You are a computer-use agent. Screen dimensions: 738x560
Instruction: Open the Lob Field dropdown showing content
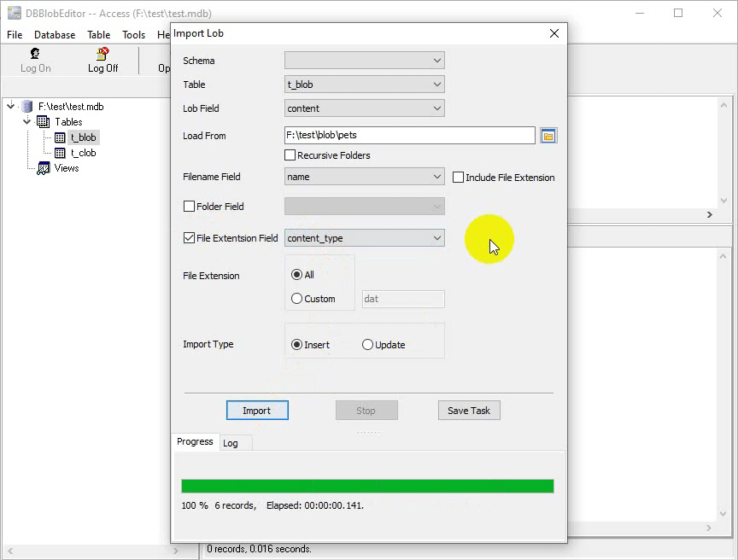(364, 108)
